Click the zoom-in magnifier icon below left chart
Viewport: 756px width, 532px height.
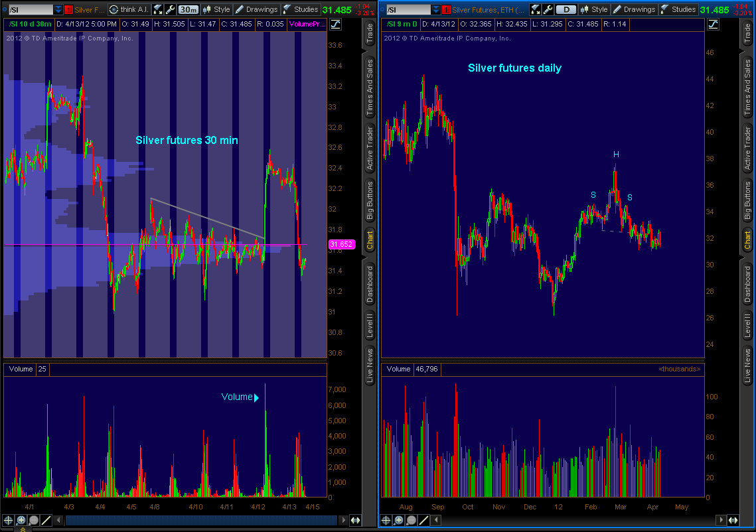point(21,521)
